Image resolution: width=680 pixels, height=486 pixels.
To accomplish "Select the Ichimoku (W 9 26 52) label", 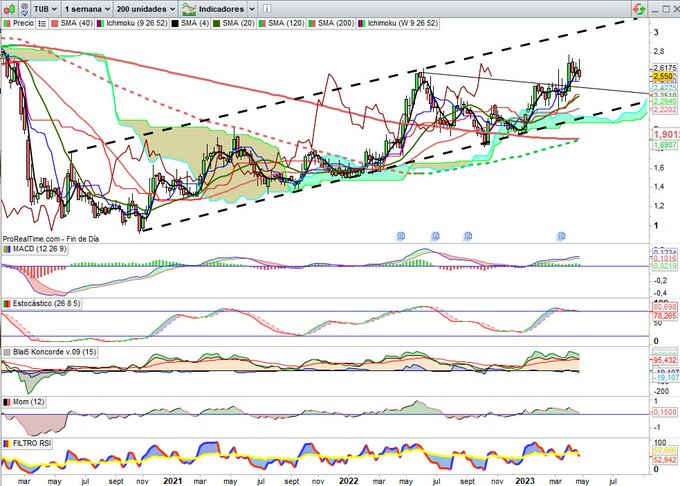I will [402, 23].
